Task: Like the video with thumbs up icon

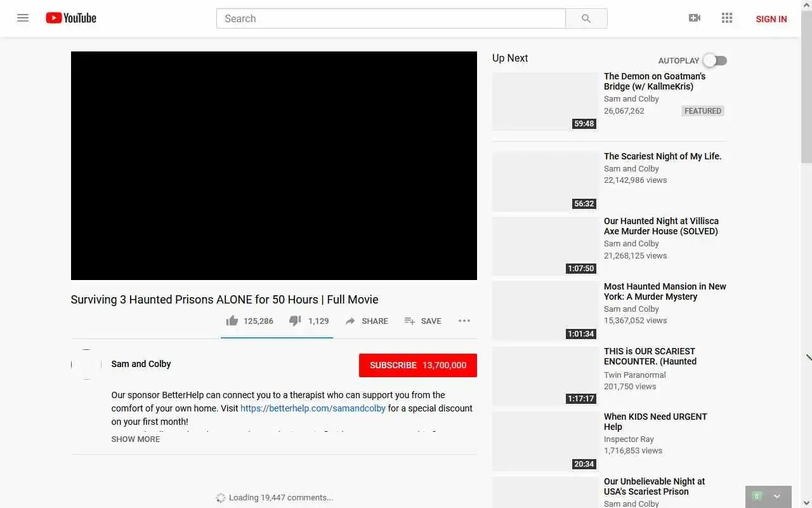Action: [232, 321]
